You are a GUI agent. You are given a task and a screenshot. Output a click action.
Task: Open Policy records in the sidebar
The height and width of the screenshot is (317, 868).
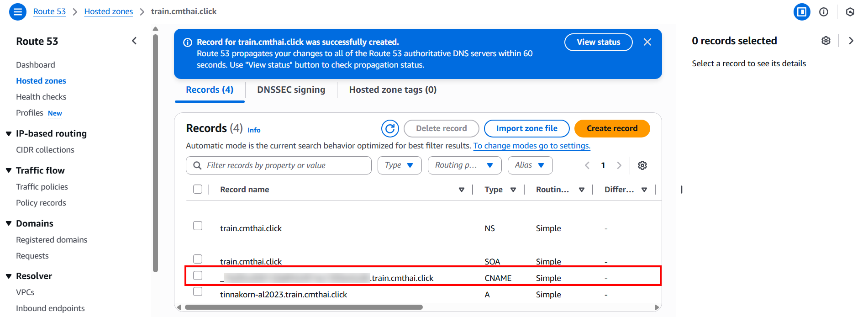(x=41, y=203)
